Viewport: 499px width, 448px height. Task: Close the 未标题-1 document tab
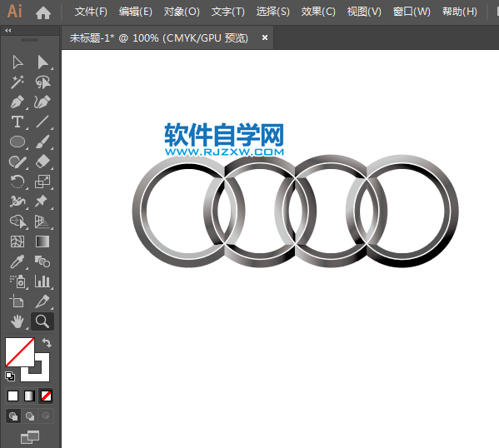(264, 37)
